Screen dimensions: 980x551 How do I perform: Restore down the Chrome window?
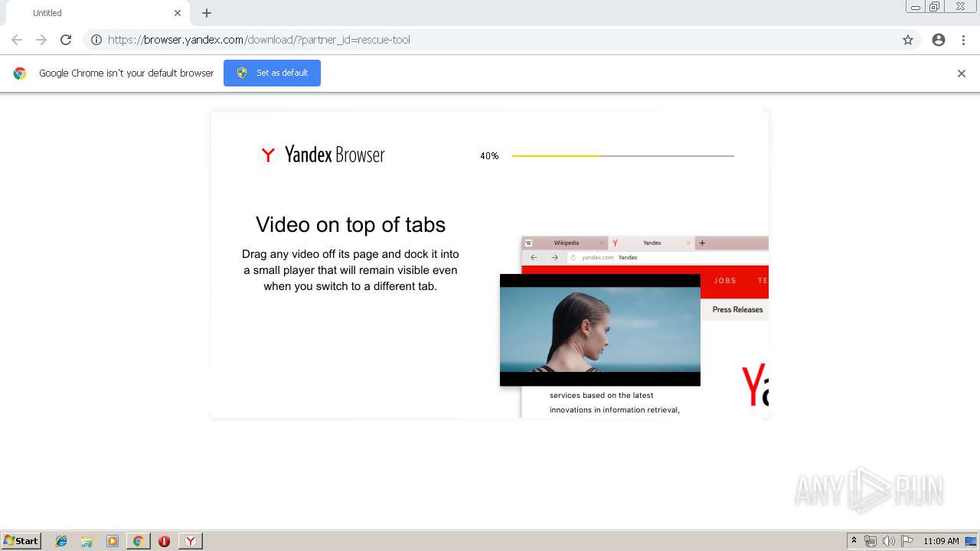coord(935,7)
